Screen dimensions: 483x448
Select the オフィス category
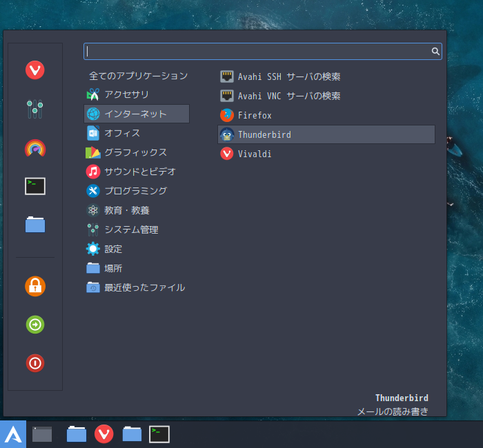[x=137, y=133]
